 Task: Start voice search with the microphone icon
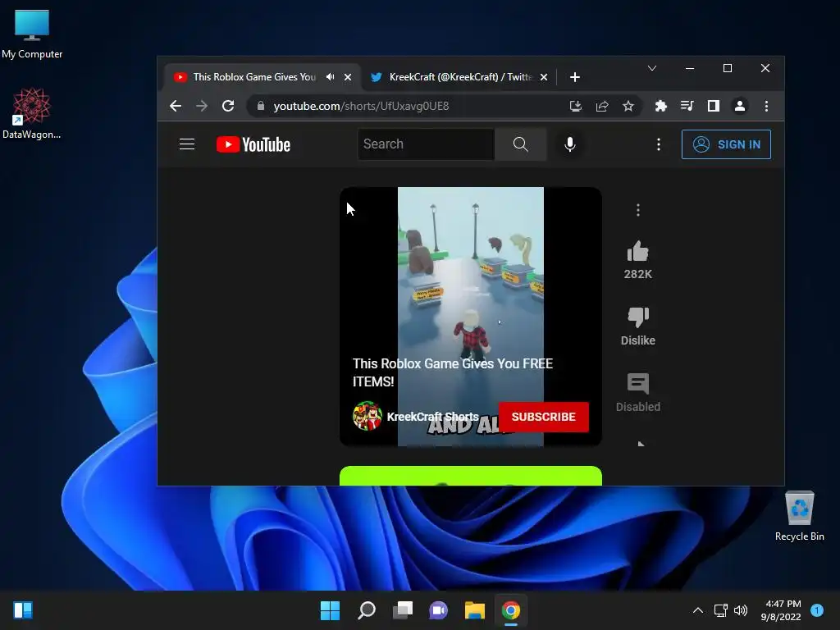click(570, 144)
